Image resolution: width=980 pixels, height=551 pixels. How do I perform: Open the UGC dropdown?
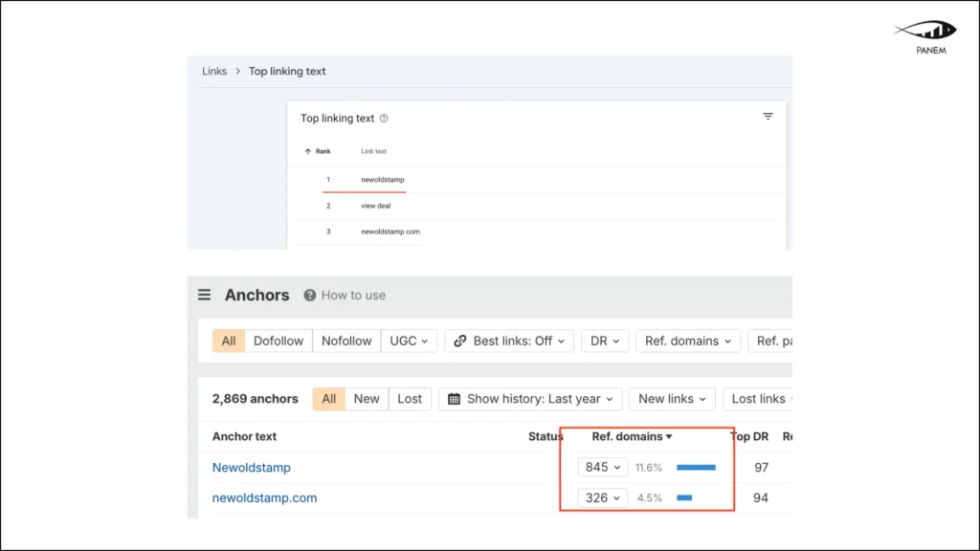click(x=409, y=342)
